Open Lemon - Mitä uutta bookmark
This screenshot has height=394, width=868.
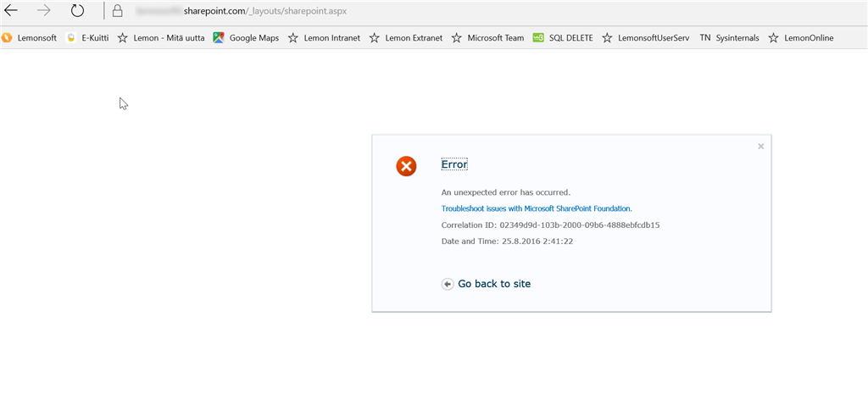pyautogui.click(x=161, y=37)
